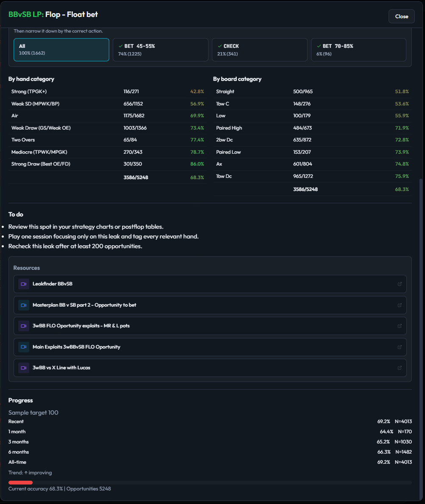This screenshot has height=504, width=425.
Task: Filter by BET 70-85% action
Action: tap(358, 50)
